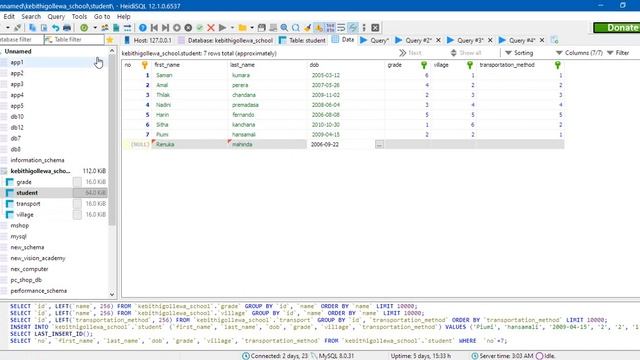Open the Edit menu
The width and height of the screenshot is (640, 360).
pyautogui.click(x=9, y=17)
